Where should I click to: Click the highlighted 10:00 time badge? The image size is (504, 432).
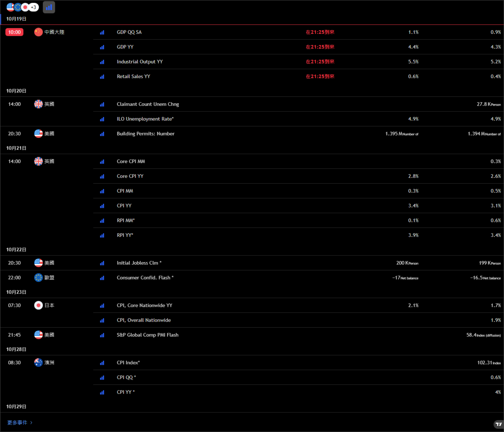coord(14,32)
